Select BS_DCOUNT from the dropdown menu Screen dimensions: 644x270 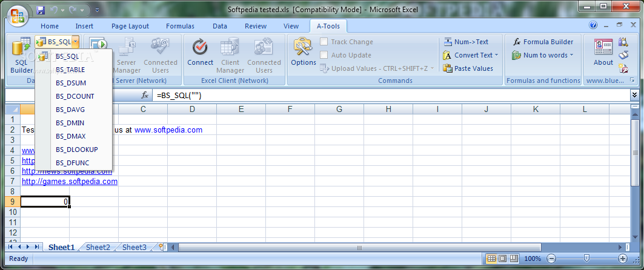pyautogui.click(x=73, y=96)
